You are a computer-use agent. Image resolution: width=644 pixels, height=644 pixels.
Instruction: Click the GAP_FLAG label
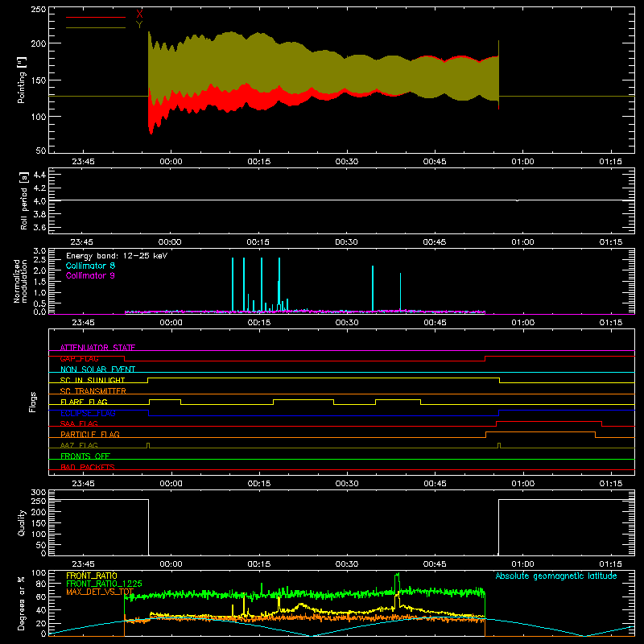(x=79, y=358)
